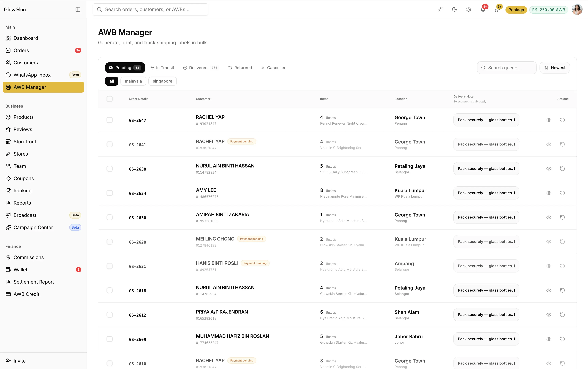The height and width of the screenshot is (369, 588).
Task: Open the Cancelled tab
Action: click(274, 68)
